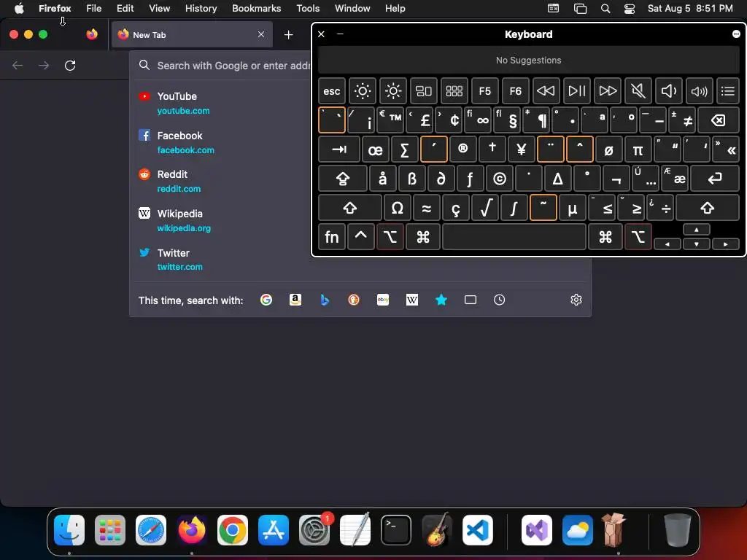Tap the space bar on Keyboard

click(x=514, y=237)
